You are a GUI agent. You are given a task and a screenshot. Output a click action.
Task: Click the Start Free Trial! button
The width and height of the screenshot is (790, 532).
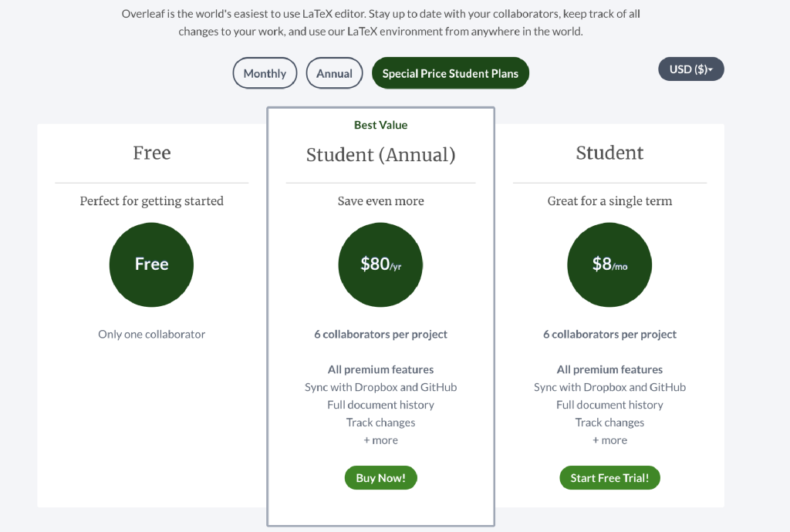(x=609, y=478)
